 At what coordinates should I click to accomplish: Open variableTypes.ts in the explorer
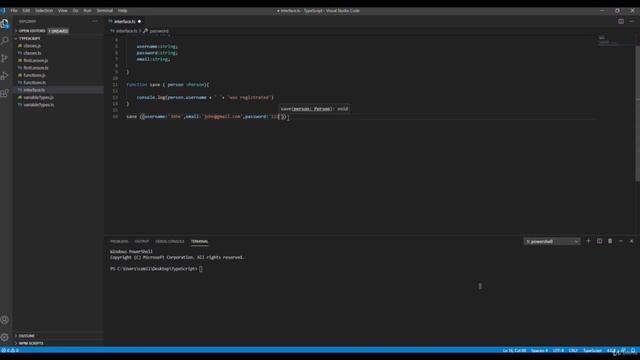[x=39, y=104]
